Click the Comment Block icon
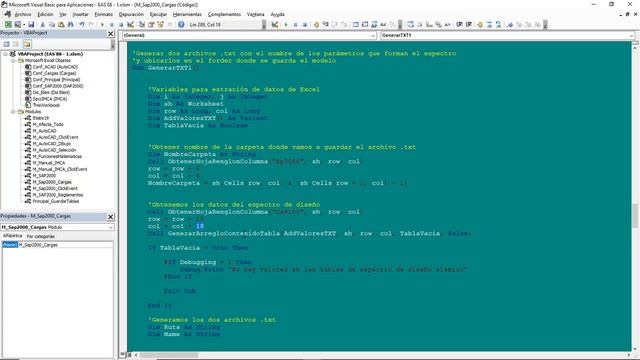The image size is (640, 360). [x=489, y=24]
